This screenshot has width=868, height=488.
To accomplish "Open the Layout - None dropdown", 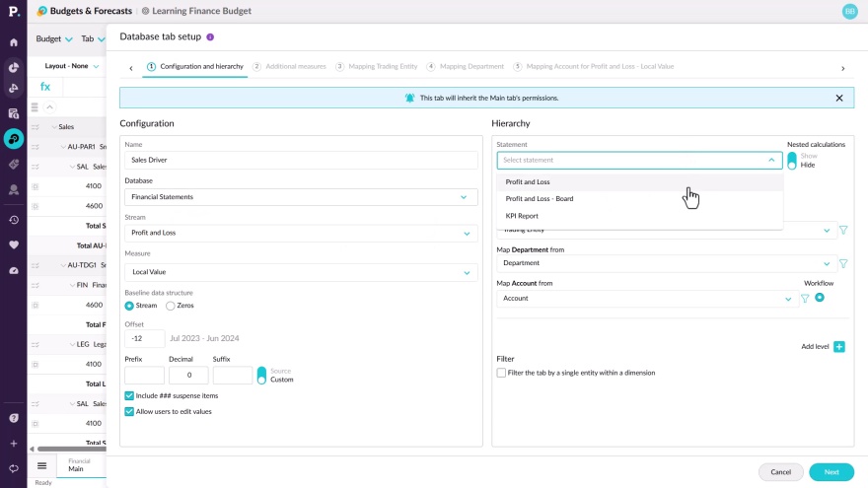I will point(71,66).
